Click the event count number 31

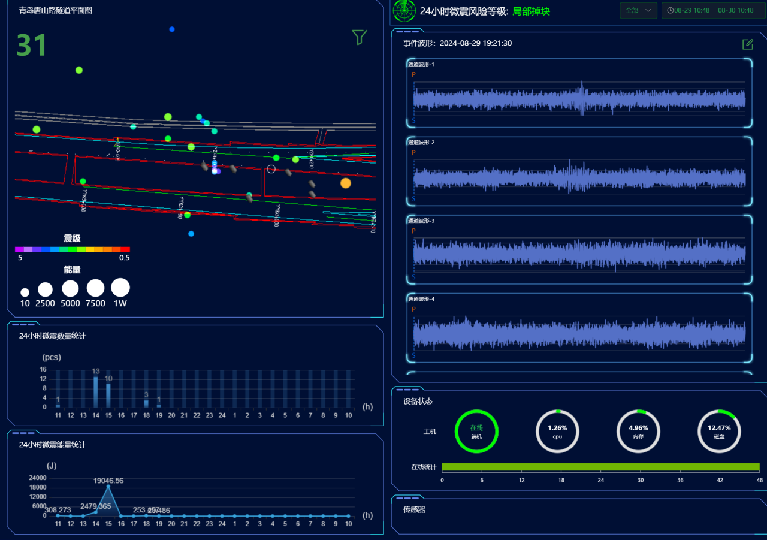tap(31, 45)
